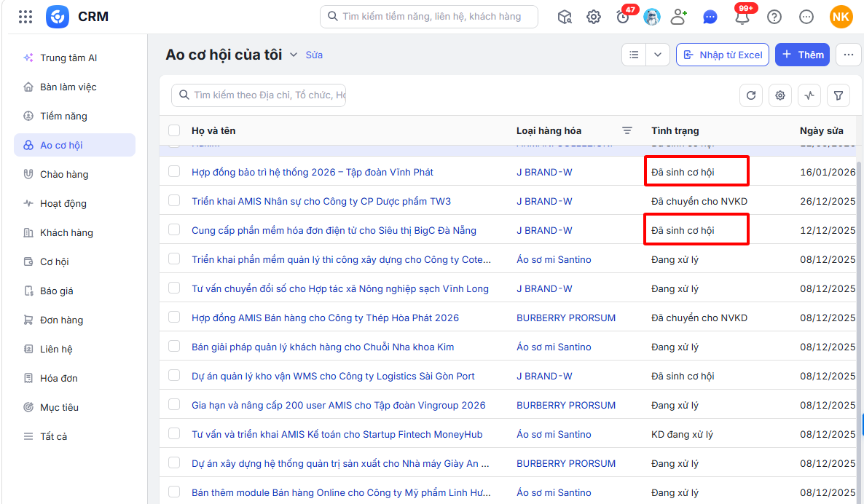864x504 pixels.
Task: Click the CRM logo icon
Action: point(58,17)
